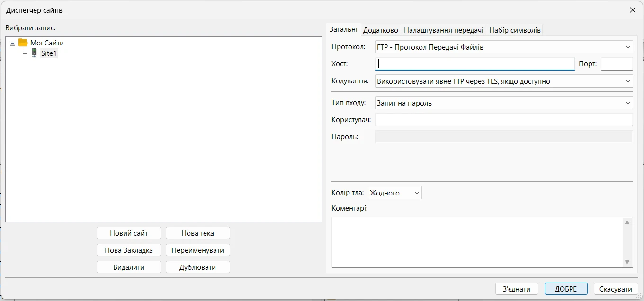This screenshot has height=301, width=644.
Task: Open the Тип входу dropdown
Action: click(x=504, y=103)
